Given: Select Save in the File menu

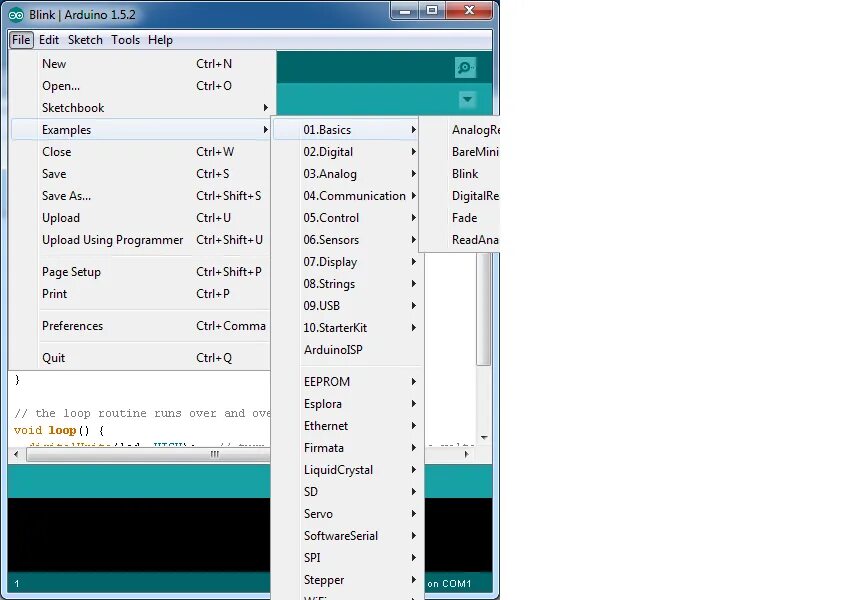Looking at the screenshot, I should [x=141, y=174].
